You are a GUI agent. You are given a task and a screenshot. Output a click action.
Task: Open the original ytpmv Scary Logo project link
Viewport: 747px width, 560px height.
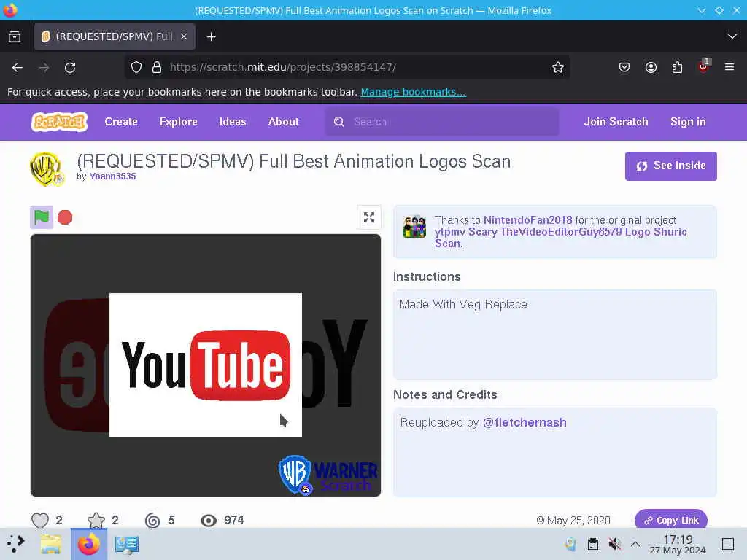(x=560, y=238)
